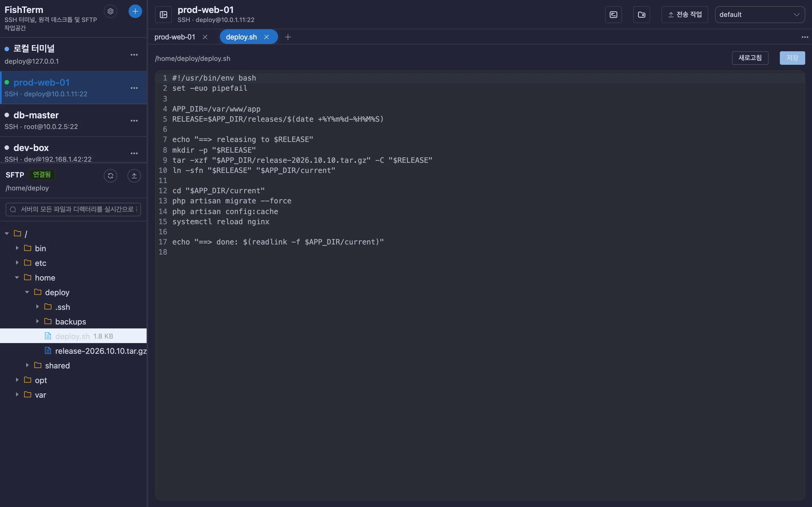Open FishTerm settings gear
This screenshot has width=812, height=507.
pyautogui.click(x=111, y=11)
